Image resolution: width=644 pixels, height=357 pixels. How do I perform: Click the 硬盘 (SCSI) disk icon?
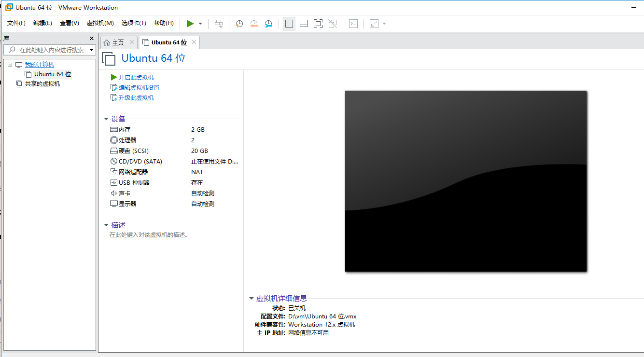point(114,151)
